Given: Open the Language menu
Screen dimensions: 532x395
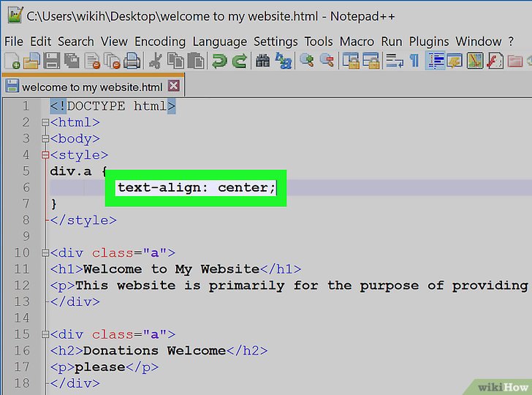Looking at the screenshot, I should pyautogui.click(x=219, y=42).
